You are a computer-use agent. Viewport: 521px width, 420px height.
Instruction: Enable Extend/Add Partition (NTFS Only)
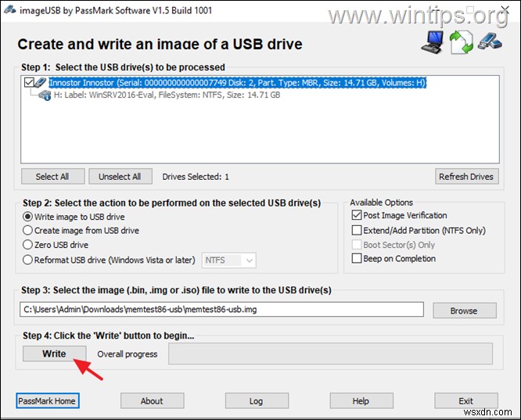click(357, 230)
